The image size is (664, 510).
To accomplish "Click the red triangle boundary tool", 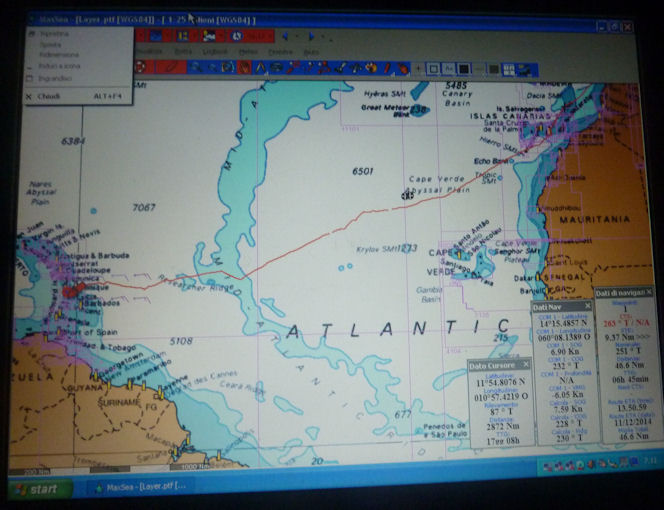I will click(x=324, y=67).
